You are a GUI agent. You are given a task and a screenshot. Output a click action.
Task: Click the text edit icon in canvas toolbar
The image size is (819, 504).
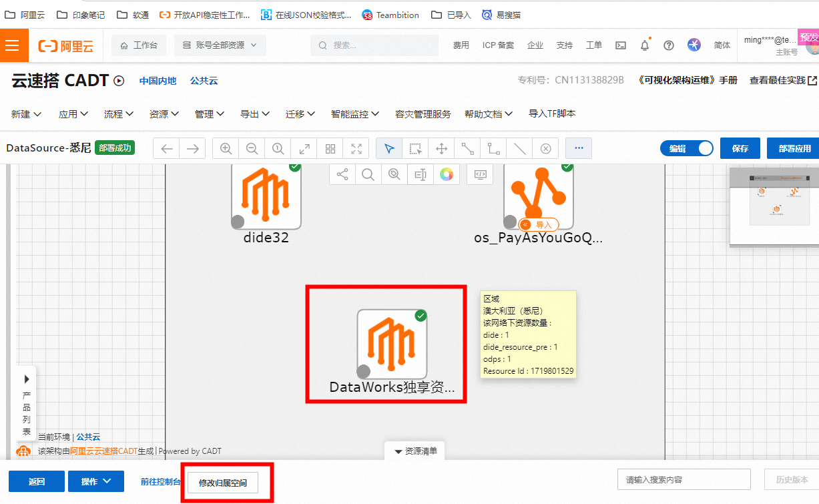click(420, 174)
